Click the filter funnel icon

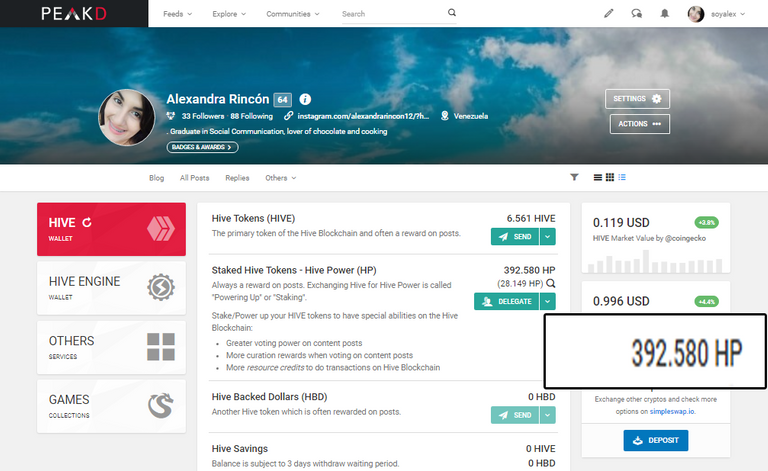(574, 177)
